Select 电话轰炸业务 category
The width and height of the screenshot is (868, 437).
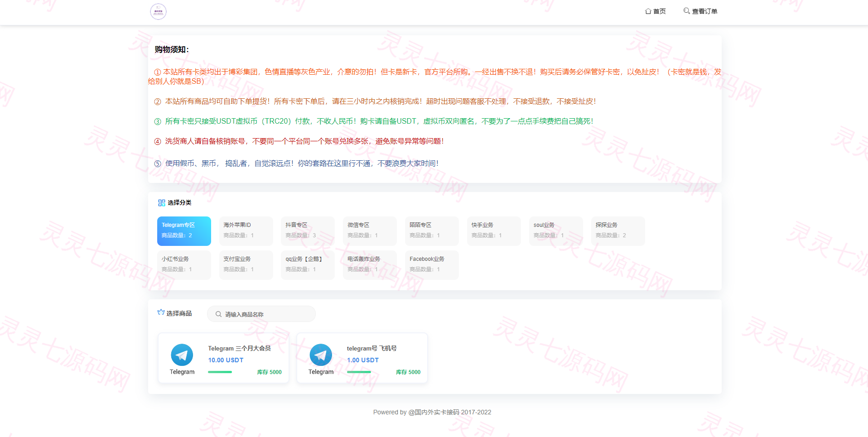[370, 265]
